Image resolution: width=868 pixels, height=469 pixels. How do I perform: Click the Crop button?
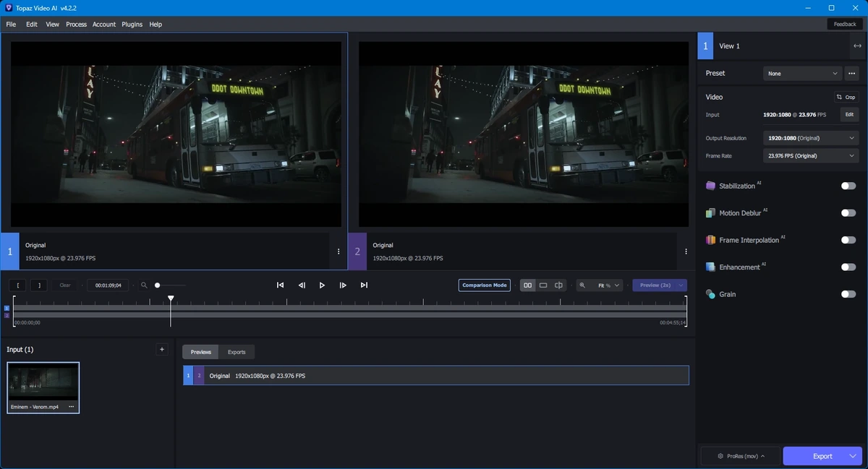pyautogui.click(x=846, y=97)
